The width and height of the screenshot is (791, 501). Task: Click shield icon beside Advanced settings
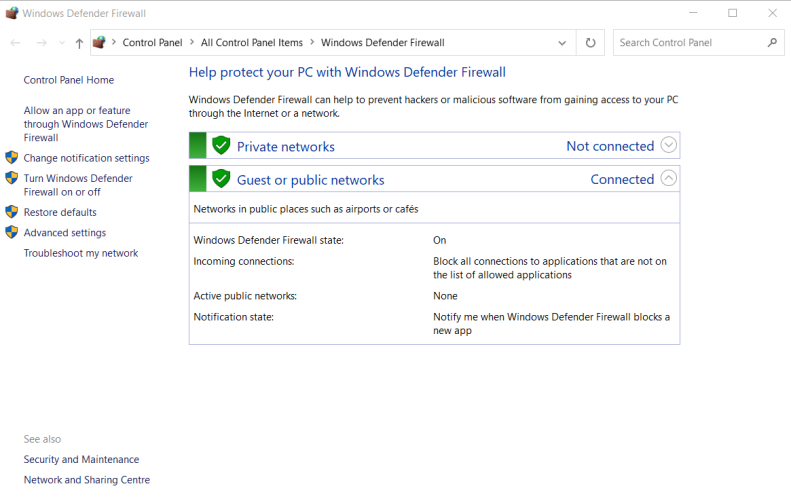12,232
